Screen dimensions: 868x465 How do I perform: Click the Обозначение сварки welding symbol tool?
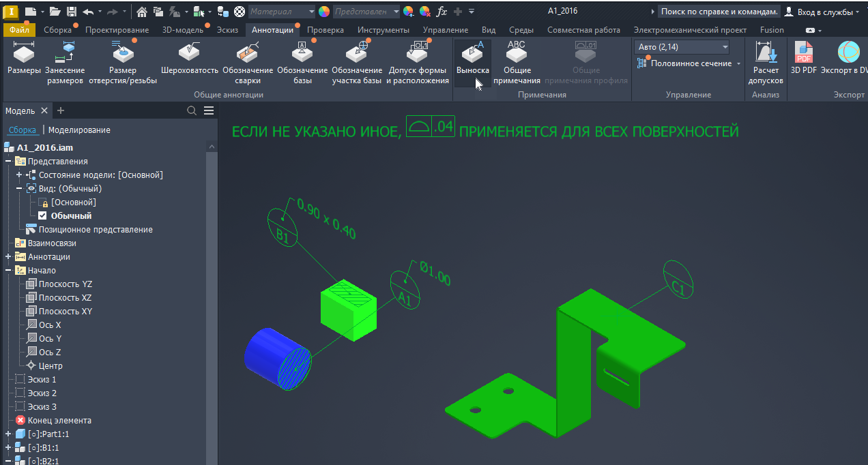pyautogui.click(x=248, y=63)
